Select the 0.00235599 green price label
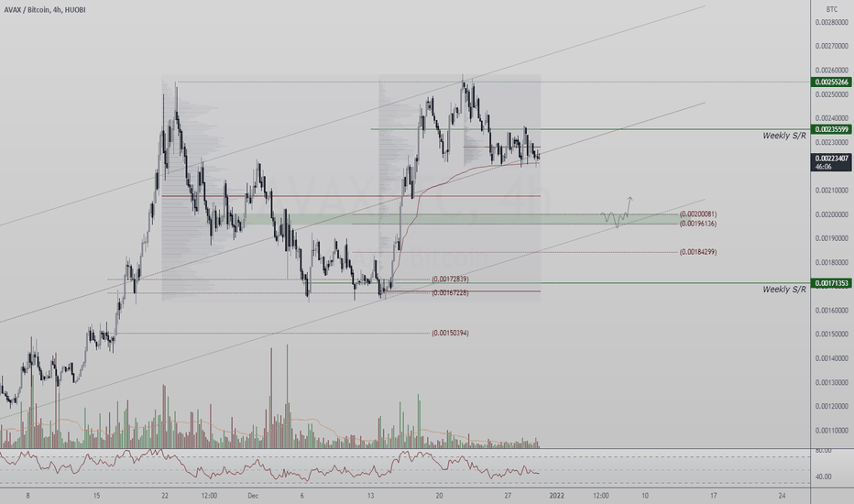The image size is (854, 504). (x=831, y=129)
